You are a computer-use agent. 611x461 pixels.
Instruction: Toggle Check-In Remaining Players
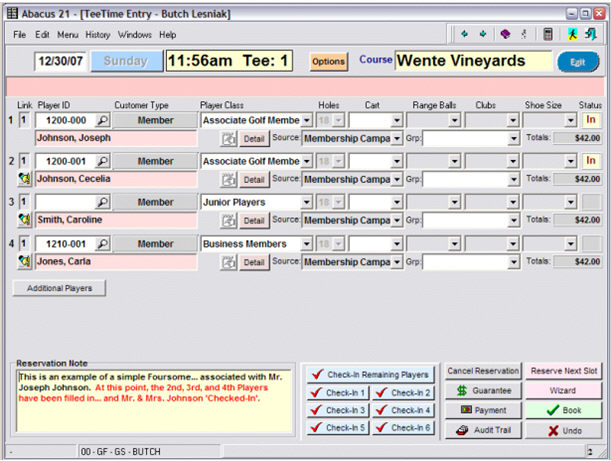click(369, 375)
